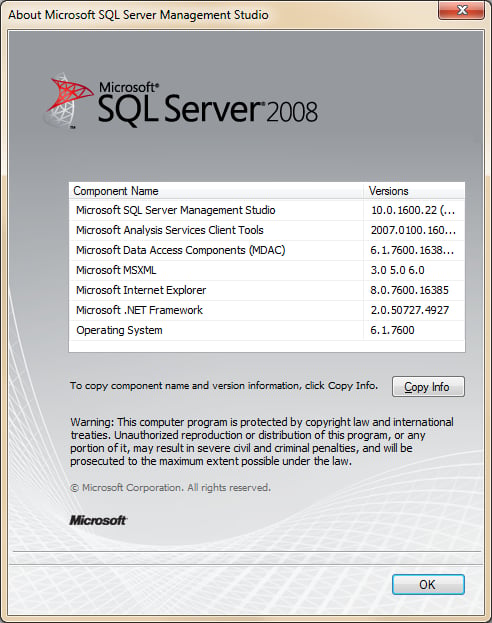Image resolution: width=492 pixels, height=623 pixels.
Task: Select the Microsoft Internet Explorer row
Action: click(x=267, y=290)
